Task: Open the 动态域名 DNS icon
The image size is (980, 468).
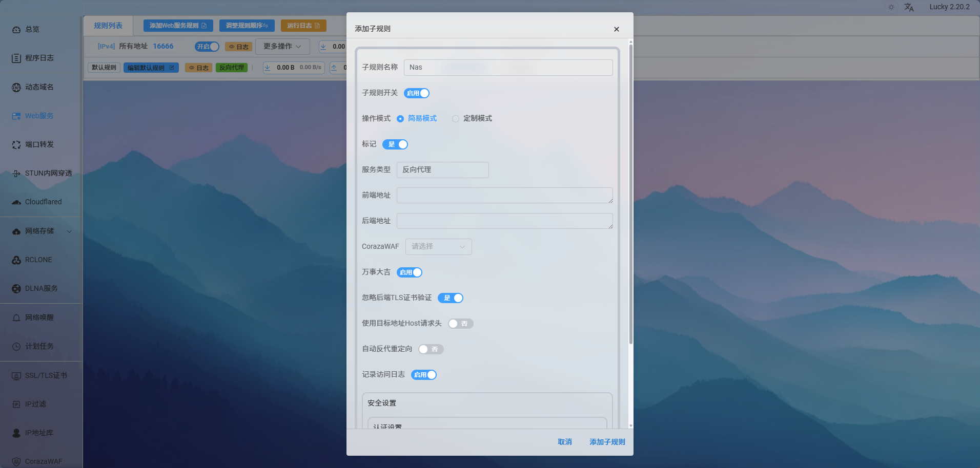Action: tap(16, 88)
